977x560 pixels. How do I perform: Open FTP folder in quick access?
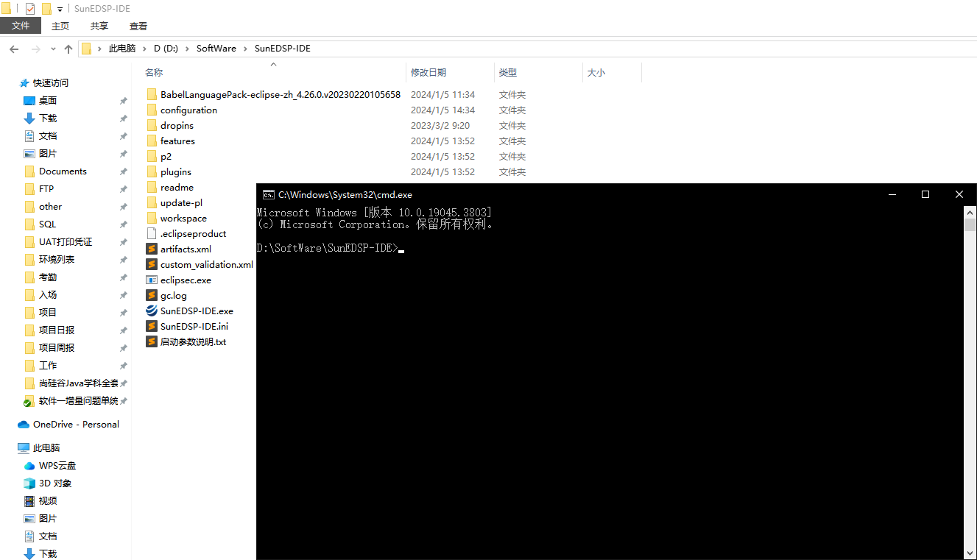46,188
